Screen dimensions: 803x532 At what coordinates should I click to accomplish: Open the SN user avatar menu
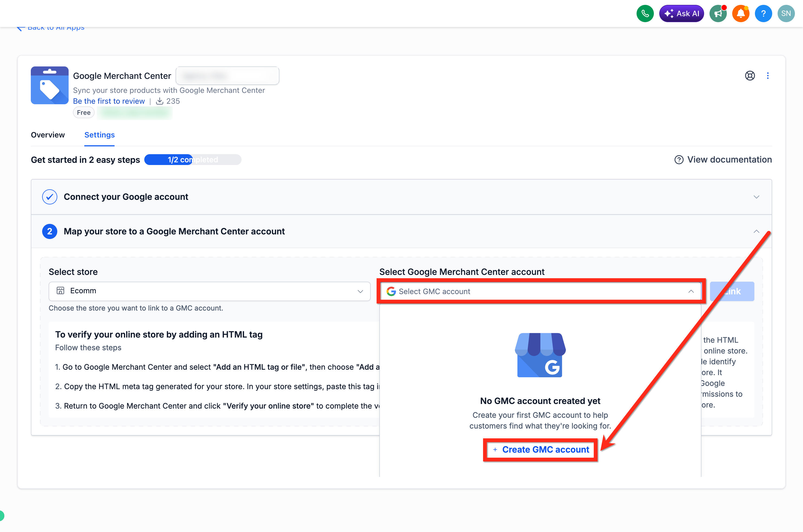pyautogui.click(x=786, y=14)
